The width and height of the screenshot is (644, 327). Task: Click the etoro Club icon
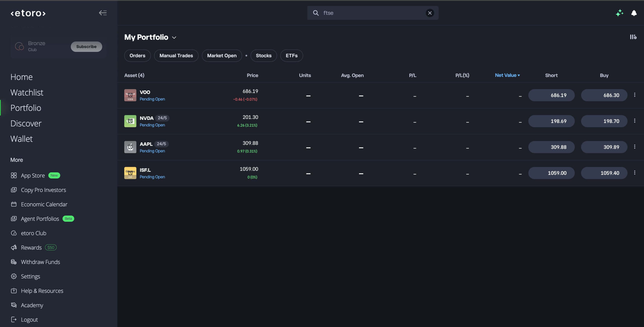click(x=14, y=233)
